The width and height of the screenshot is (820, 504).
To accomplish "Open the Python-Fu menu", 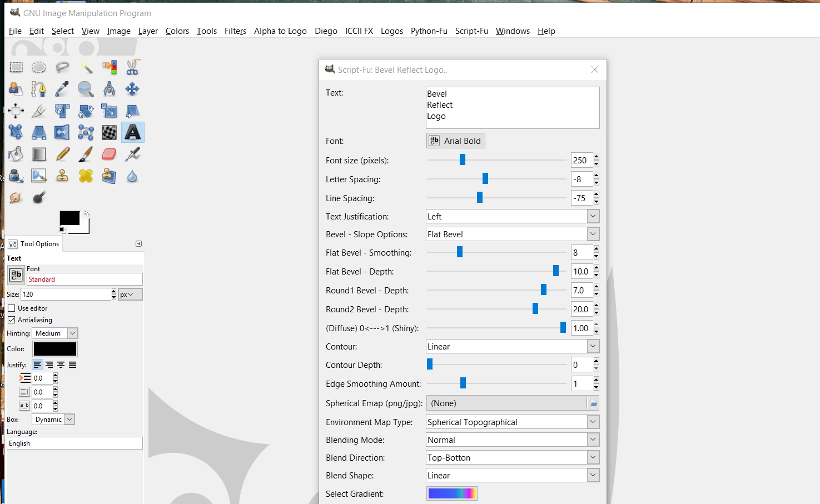I will [x=429, y=31].
